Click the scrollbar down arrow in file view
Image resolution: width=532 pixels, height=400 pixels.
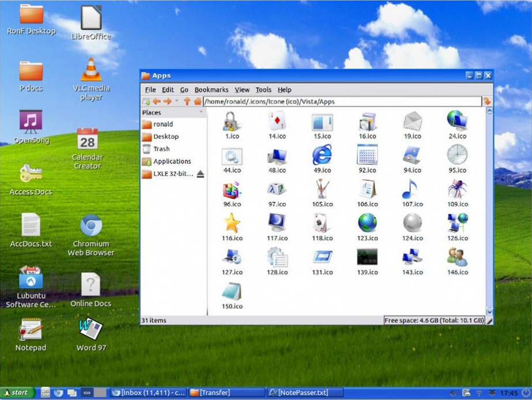point(489,312)
